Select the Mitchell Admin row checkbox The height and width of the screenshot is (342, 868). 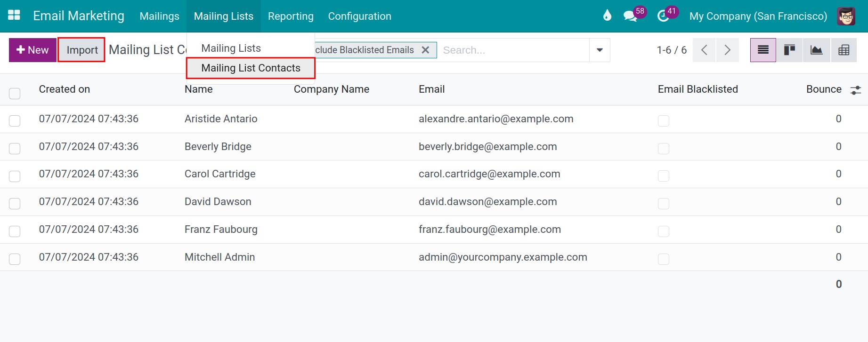[15, 259]
